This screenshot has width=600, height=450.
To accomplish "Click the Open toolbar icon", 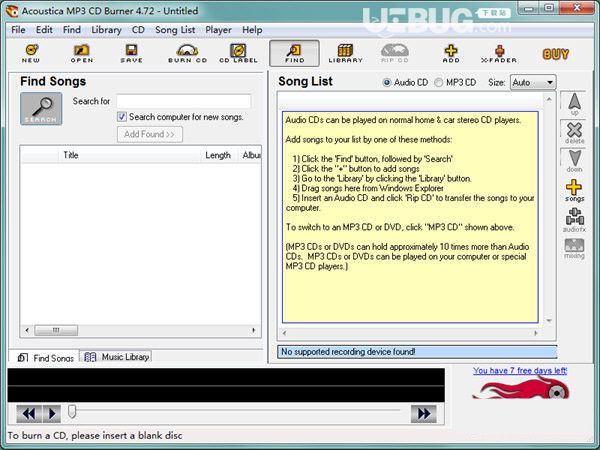I will coord(82,53).
